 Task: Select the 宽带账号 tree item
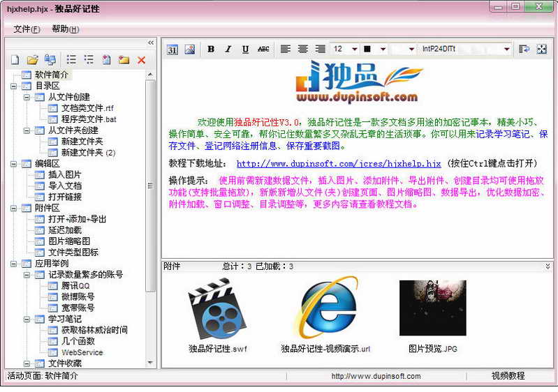[x=78, y=308]
